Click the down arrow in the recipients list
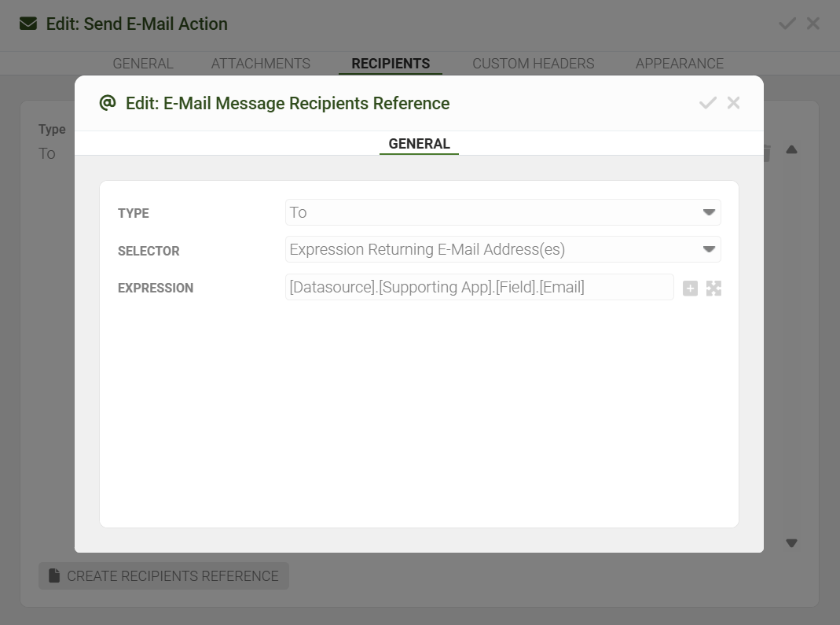Viewport: 840px width, 625px height. (791, 542)
